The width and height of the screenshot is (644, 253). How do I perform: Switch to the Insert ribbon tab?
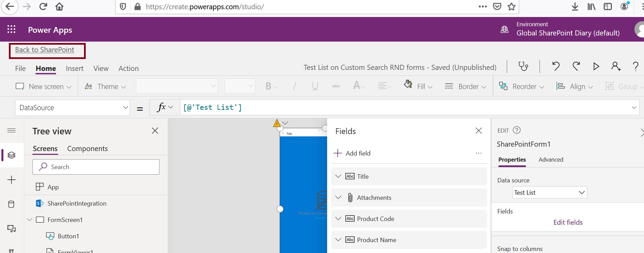point(75,68)
